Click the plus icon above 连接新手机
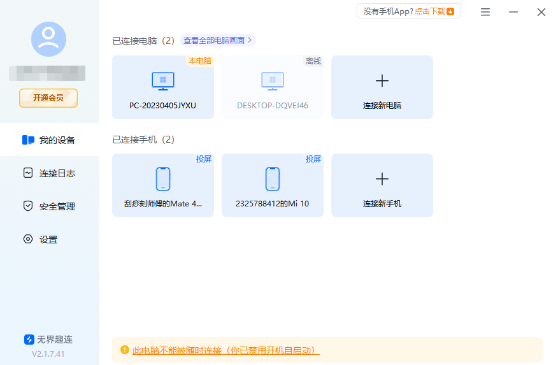The image size is (553, 365). (x=382, y=179)
